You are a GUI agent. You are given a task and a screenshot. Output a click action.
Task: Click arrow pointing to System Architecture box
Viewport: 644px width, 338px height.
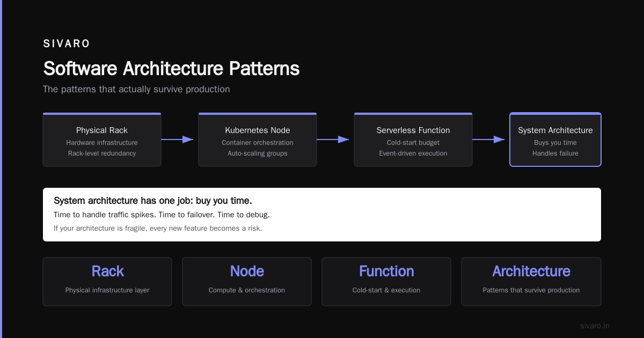pyautogui.click(x=488, y=139)
